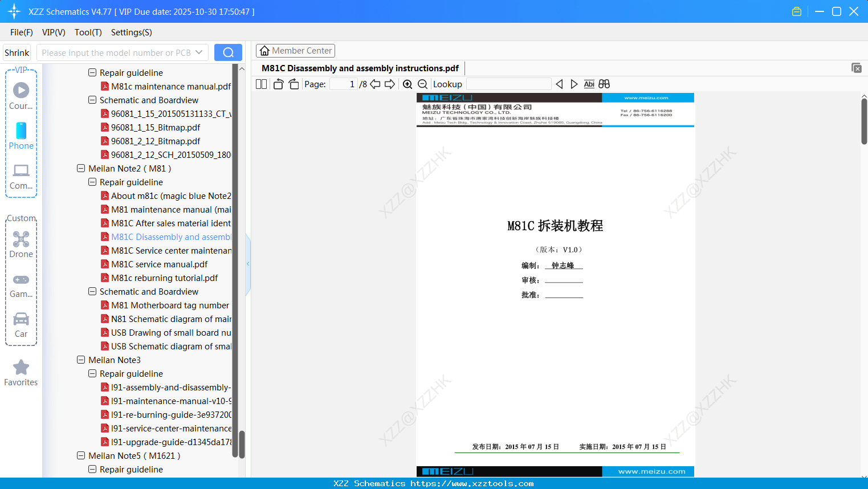Click the zoom in magnifier on PDF toolbar

407,84
